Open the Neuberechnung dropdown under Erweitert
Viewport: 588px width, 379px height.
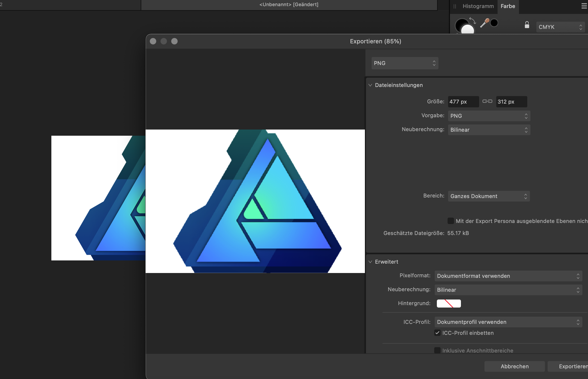pyautogui.click(x=508, y=290)
